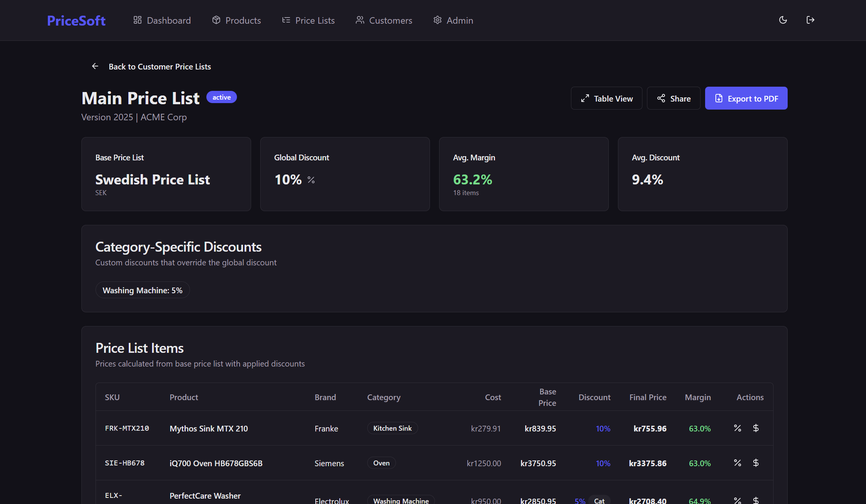Click dollar action icon for Mythos Sink
This screenshot has width=866, height=504.
(x=756, y=428)
